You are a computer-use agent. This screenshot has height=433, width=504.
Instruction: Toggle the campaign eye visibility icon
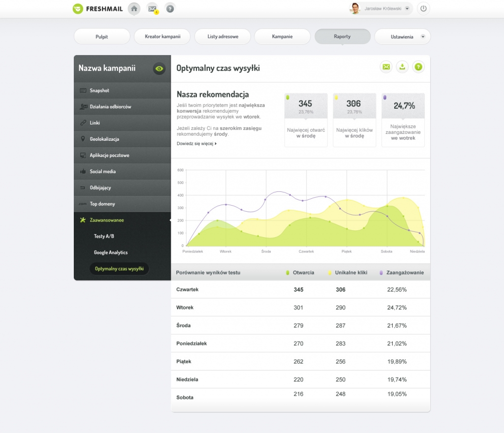click(159, 69)
